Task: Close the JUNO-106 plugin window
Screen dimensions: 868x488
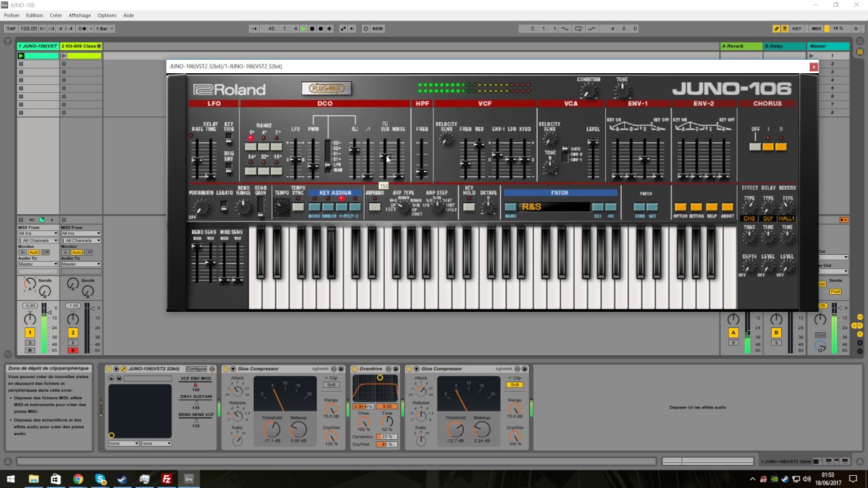Action: [814, 66]
